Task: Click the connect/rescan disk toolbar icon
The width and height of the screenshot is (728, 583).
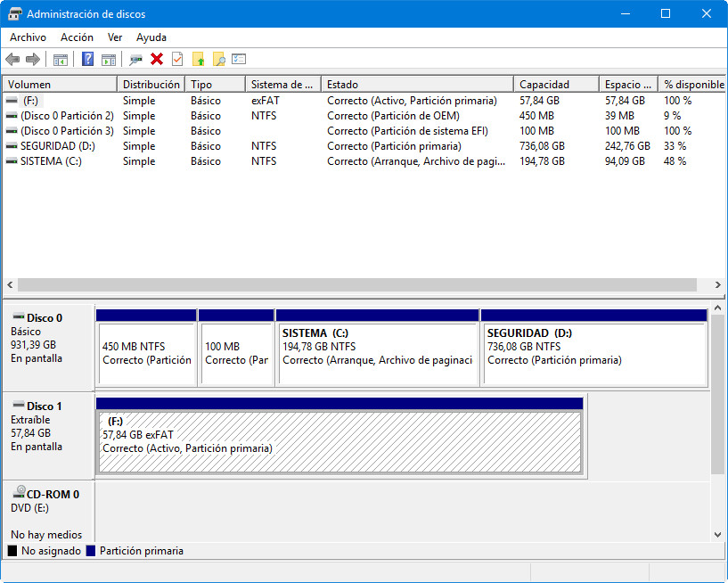Action: click(x=135, y=60)
